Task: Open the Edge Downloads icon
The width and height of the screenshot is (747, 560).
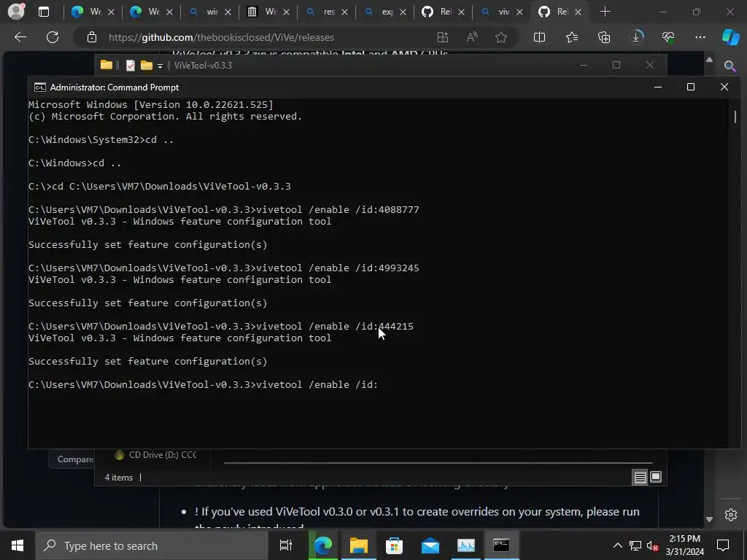Action: point(636,37)
